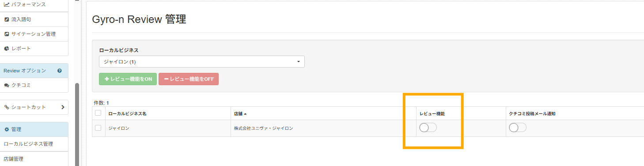The width and height of the screenshot is (644, 166).
Task: Toggle the レビュー機能 switch for ジャイロン
Action: (428, 128)
